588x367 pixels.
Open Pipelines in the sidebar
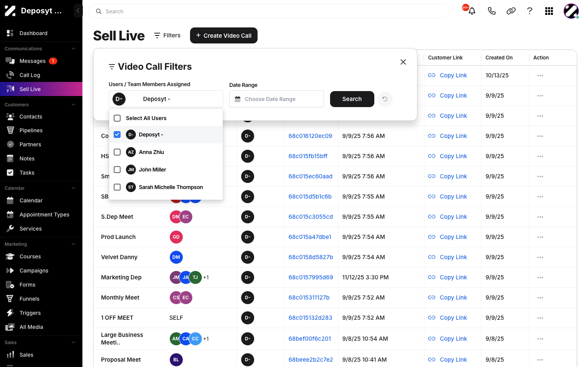pyautogui.click(x=41, y=130)
